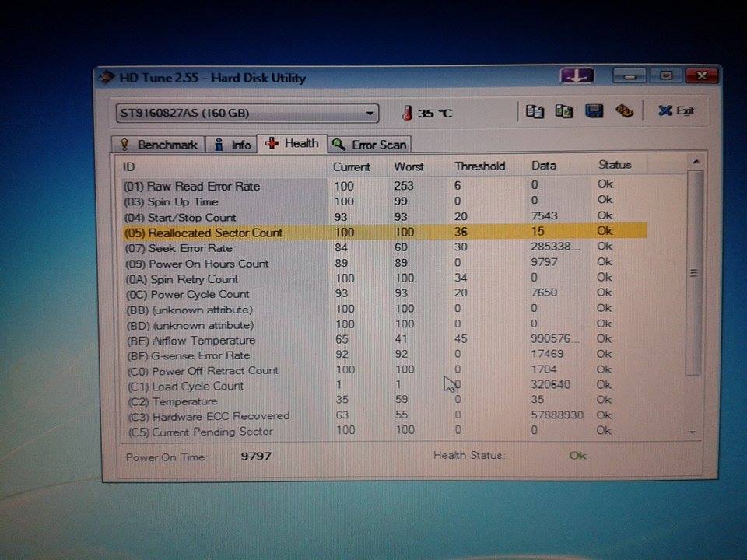
Task: Click the data value "15" for Reallocated Sector Count
Action: [538, 232]
